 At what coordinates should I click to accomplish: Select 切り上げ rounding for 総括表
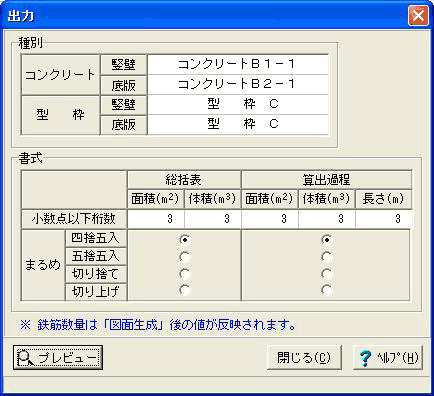185,290
